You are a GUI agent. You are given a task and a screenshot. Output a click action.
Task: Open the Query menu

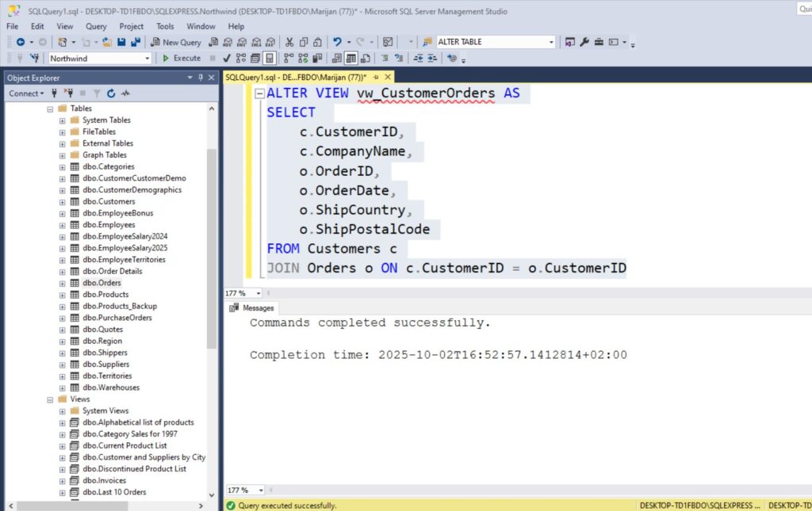(96, 26)
